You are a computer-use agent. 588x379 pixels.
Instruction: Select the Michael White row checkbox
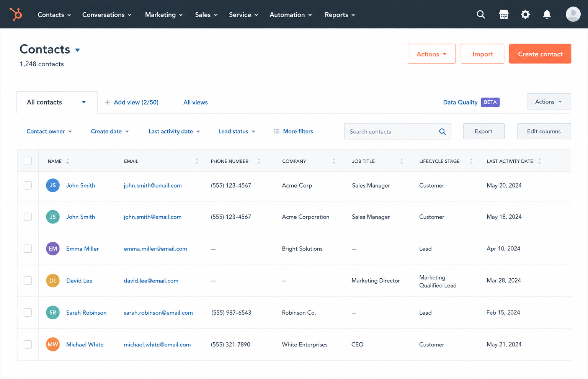[x=28, y=345]
